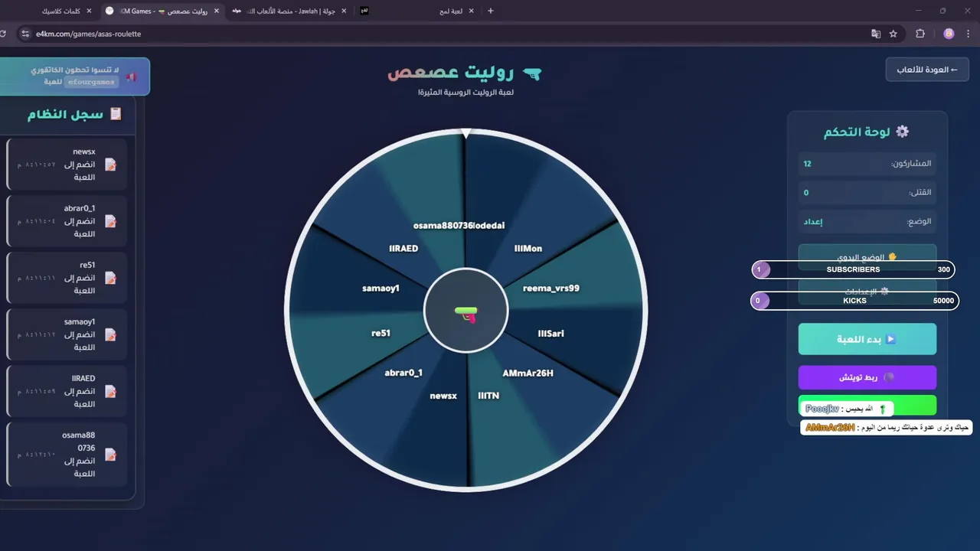The width and height of the screenshot is (980, 551).
Task: Select IIISarI segment on the wheel
Action: 551,334
